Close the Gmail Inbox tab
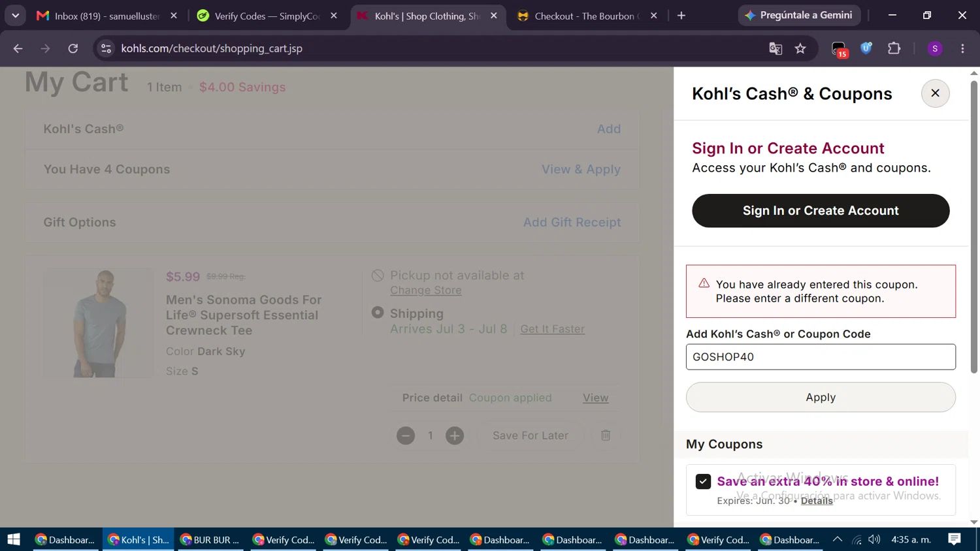980x551 pixels. (174, 16)
